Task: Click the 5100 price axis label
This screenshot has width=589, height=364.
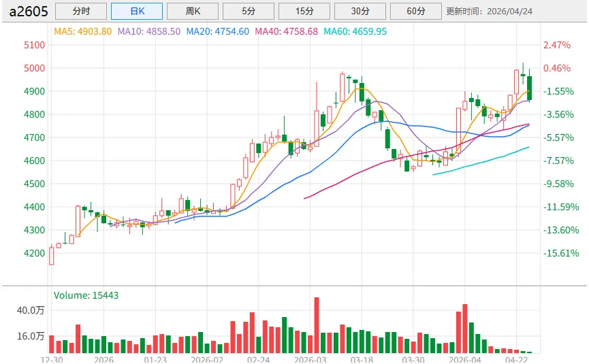Action: pos(34,45)
